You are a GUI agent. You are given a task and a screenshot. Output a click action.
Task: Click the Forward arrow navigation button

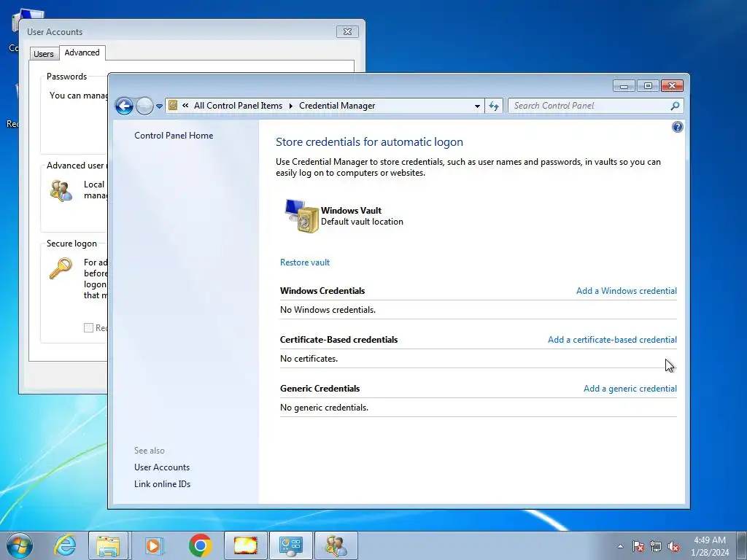click(x=144, y=106)
